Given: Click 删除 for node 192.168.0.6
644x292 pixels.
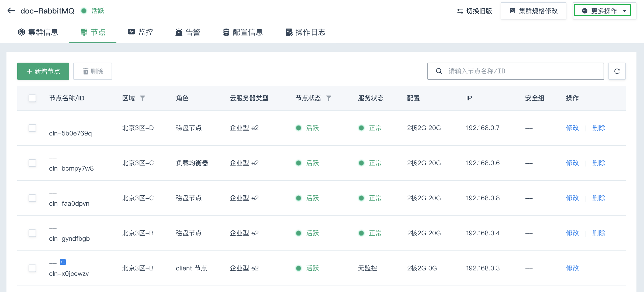Looking at the screenshot, I should click(599, 163).
